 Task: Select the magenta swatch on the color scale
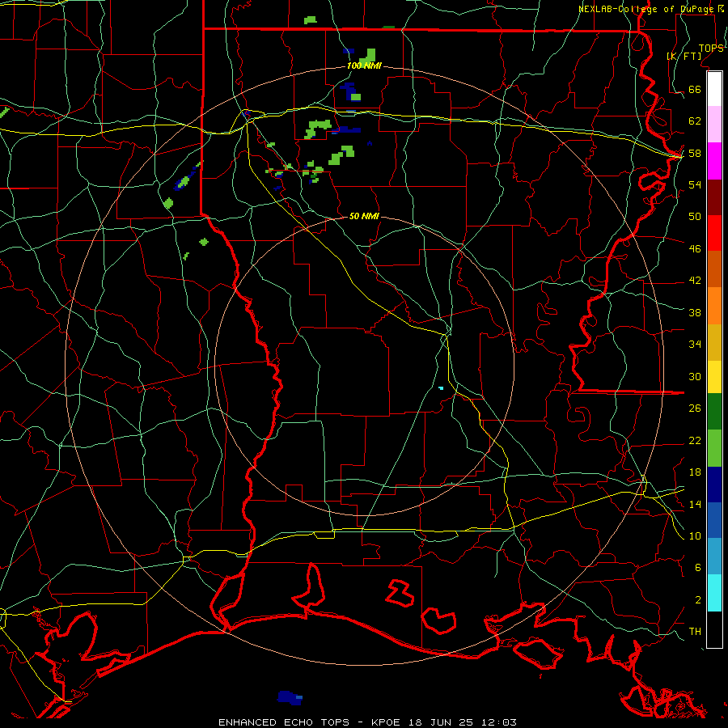click(714, 161)
